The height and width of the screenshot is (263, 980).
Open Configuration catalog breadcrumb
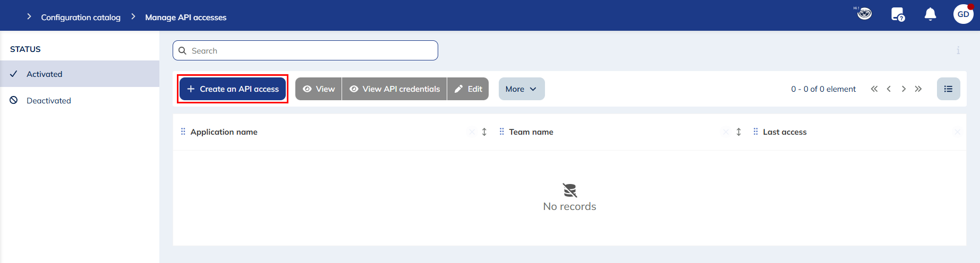coord(81,17)
